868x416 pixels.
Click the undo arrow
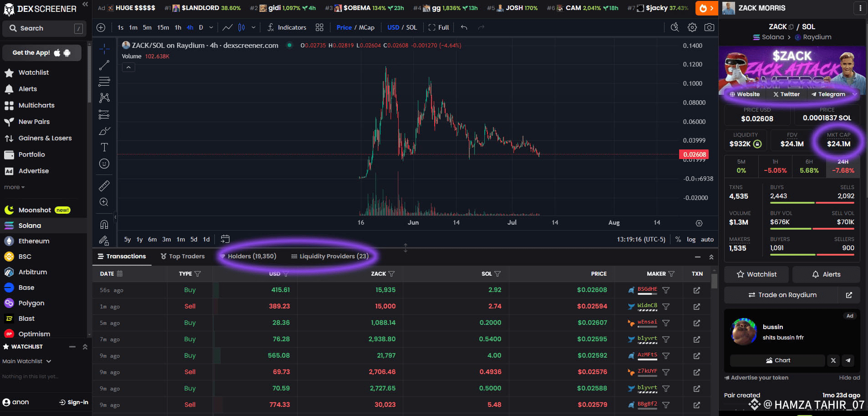tap(464, 27)
